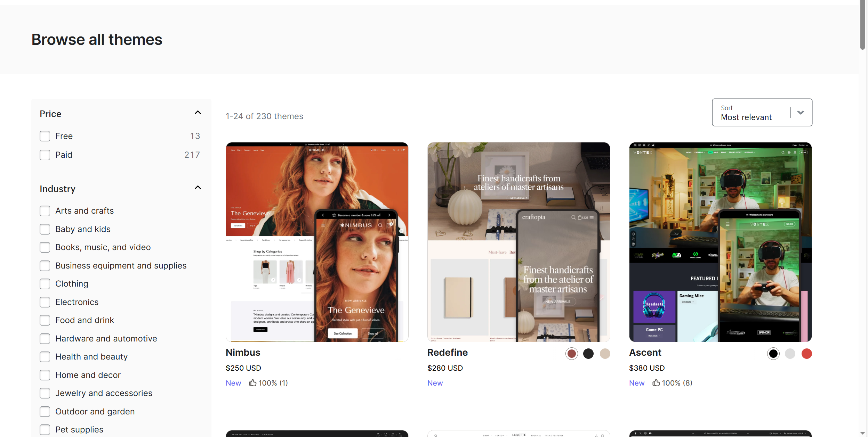The height and width of the screenshot is (437, 868).
Task: Select Redefine's reddish-brown color swatch
Action: point(571,354)
